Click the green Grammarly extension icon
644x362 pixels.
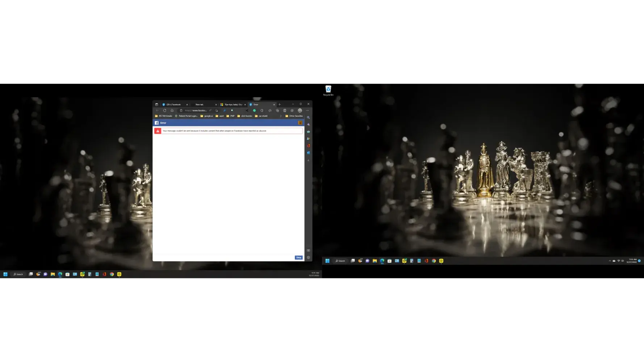pyautogui.click(x=254, y=110)
